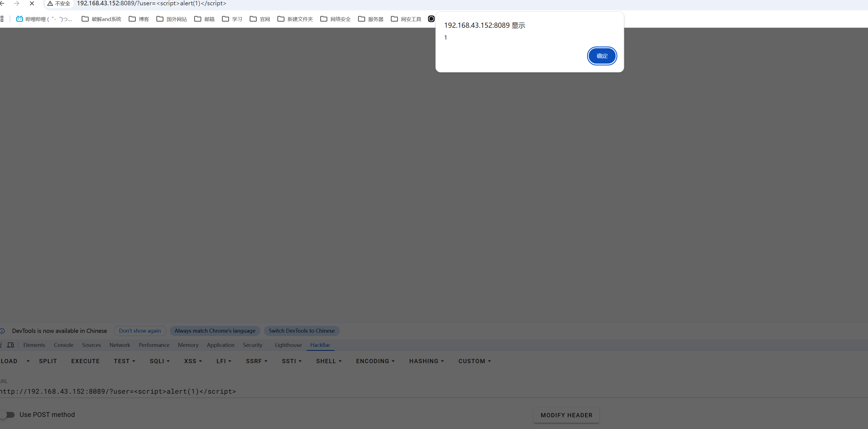The height and width of the screenshot is (429, 868).
Task: Open the 网安工具 bookmark folder
Action: (x=406, y=19)
